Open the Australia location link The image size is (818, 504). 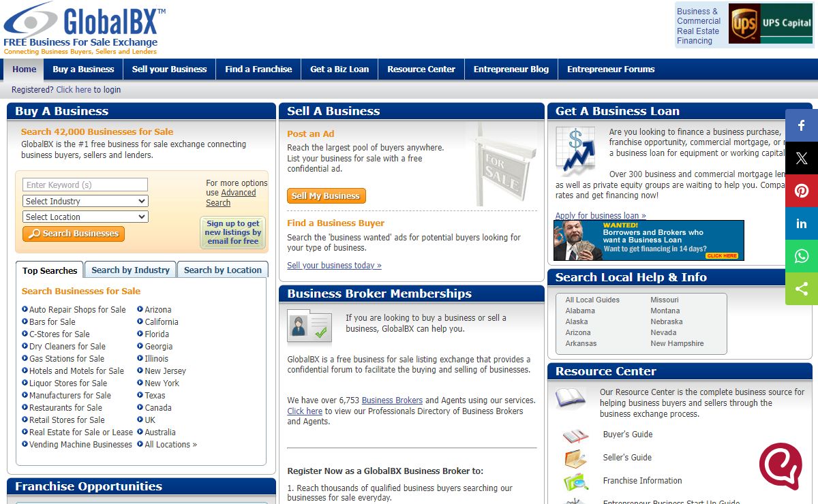[x=160, y=432]
